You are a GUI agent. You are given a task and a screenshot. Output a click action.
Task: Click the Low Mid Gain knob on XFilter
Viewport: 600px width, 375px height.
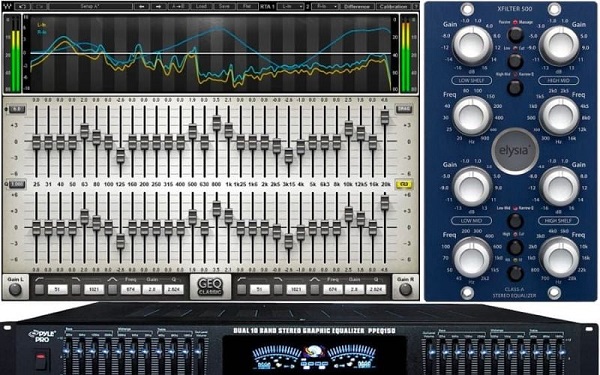point(472,186)
